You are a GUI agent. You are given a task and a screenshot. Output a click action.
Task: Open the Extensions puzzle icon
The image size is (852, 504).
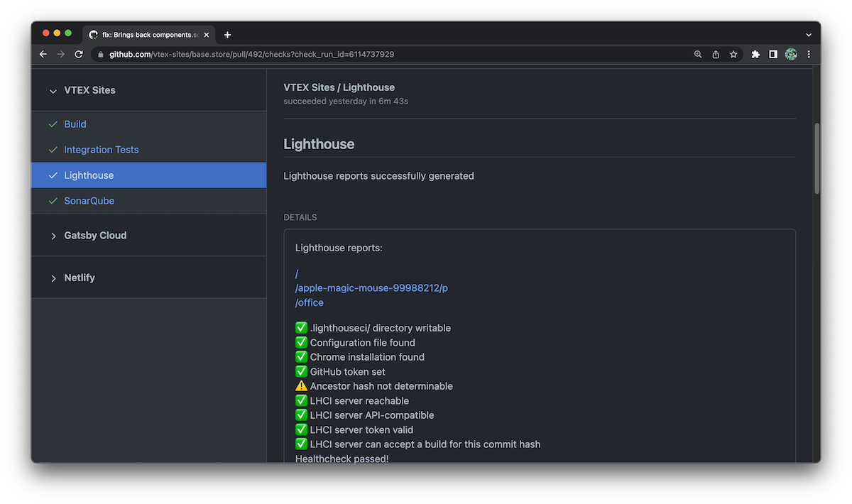[x=755, y=54]
